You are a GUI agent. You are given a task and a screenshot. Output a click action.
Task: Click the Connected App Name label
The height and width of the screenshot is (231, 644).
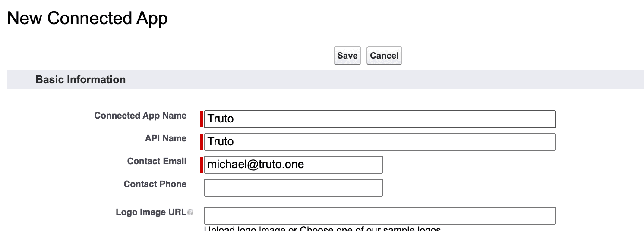click(140, 115)
